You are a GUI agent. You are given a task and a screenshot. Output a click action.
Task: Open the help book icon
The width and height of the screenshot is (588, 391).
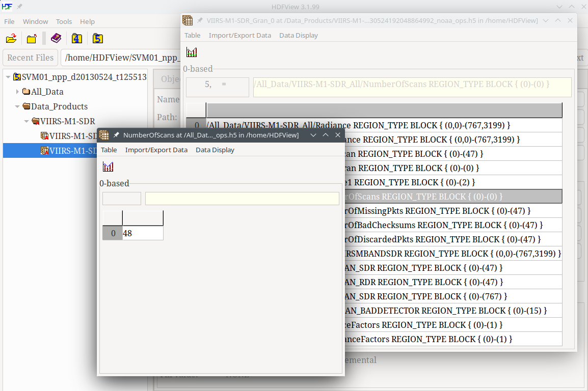point(56,39)
